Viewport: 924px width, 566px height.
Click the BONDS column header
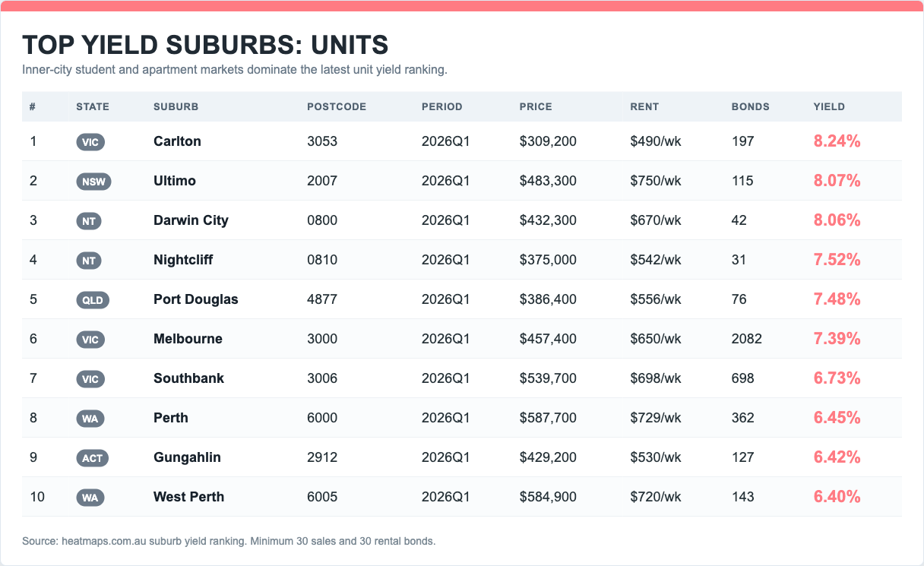pos(750,107)
